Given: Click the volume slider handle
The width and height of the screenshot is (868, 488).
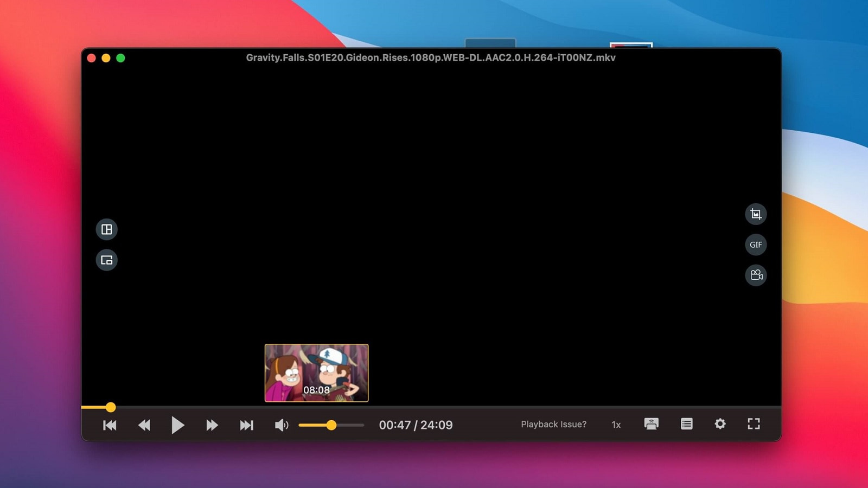Looking at the screenshot, I should tap(331, 425).
